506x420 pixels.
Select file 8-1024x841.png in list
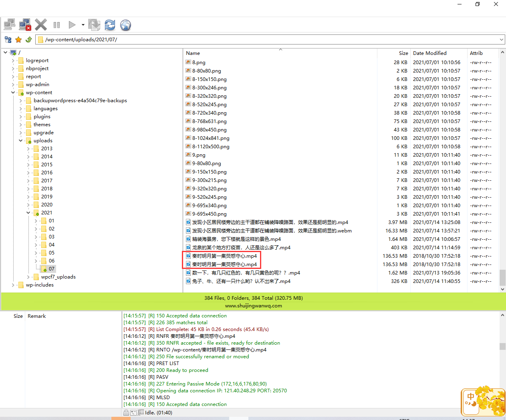pyautogui.click(x=211, y=138)
